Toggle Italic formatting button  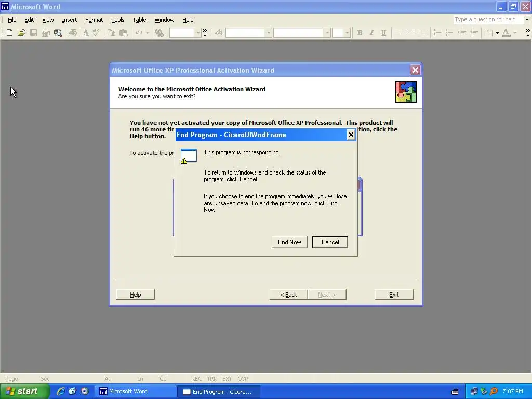click(x=371, y=33)
